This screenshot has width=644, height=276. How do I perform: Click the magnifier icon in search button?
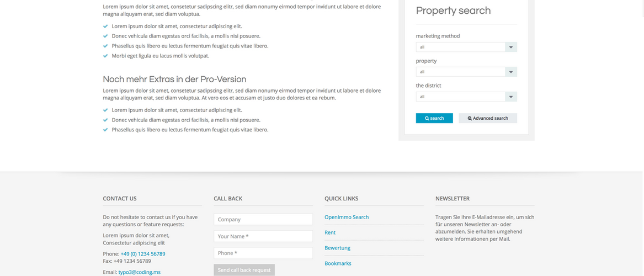coord(427,119)
